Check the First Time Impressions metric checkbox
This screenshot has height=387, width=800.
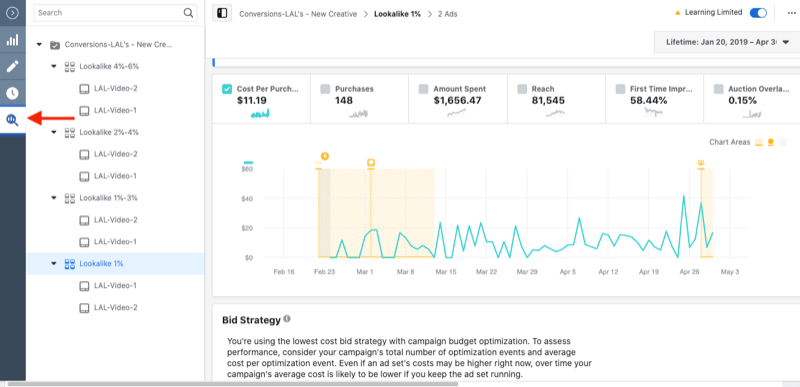(x=620, y=89)
